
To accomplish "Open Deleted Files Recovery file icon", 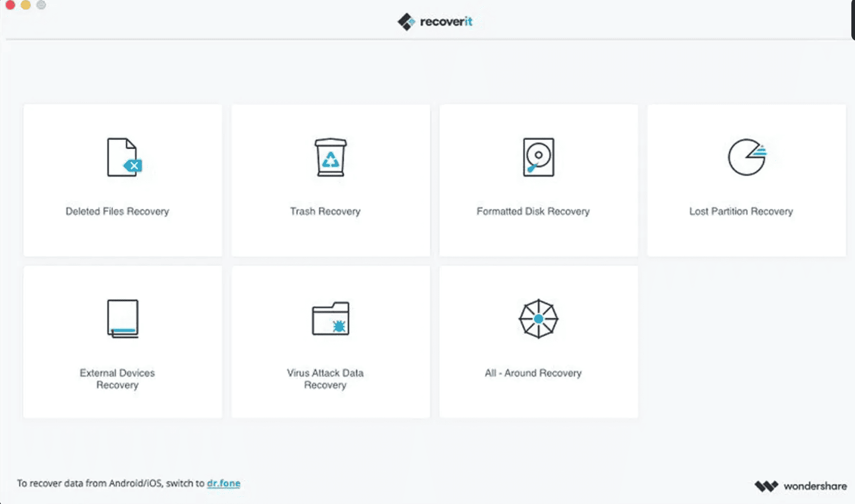I will [x=124, y=157].
